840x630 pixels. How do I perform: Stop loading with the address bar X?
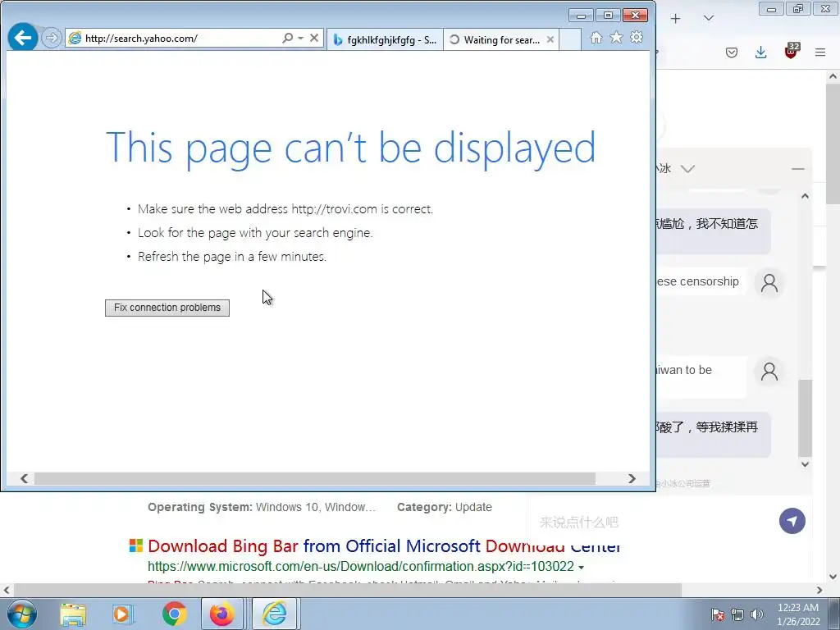314,38
